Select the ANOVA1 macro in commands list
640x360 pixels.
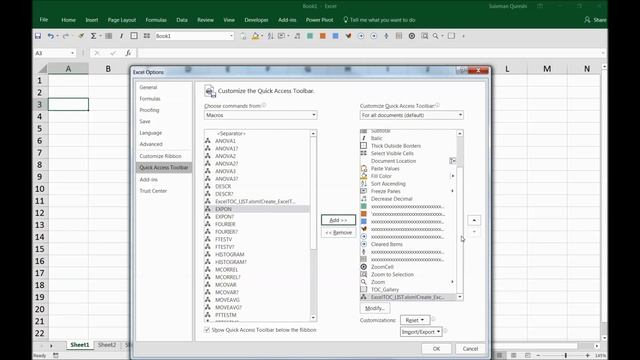(257, 141)
